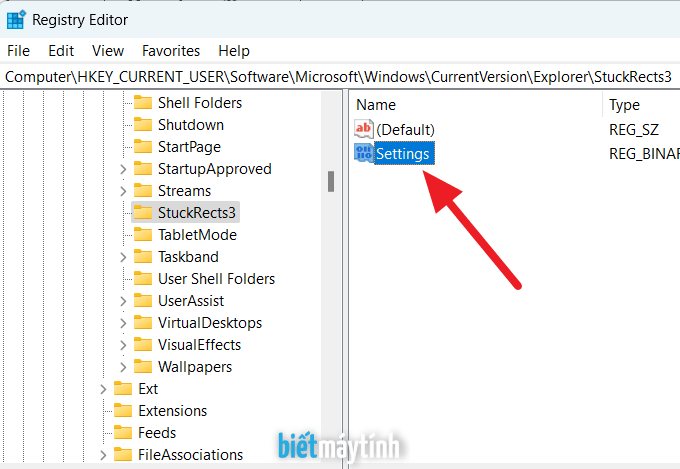The height and width of the screenshot is (469, 680).
Task: Select the Shutdown folder icon
Action: click(143, 125)
